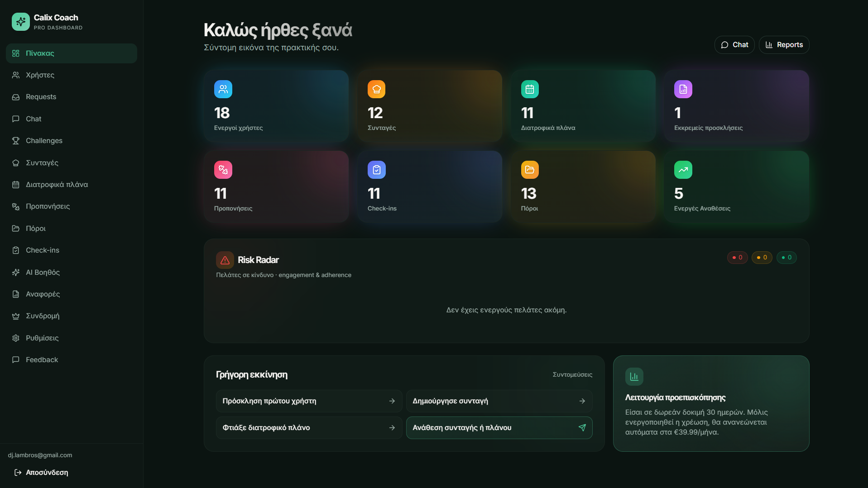Open the Πίνακας dashboard menu item
Screen dimensions: 868x488
[72, 53]
